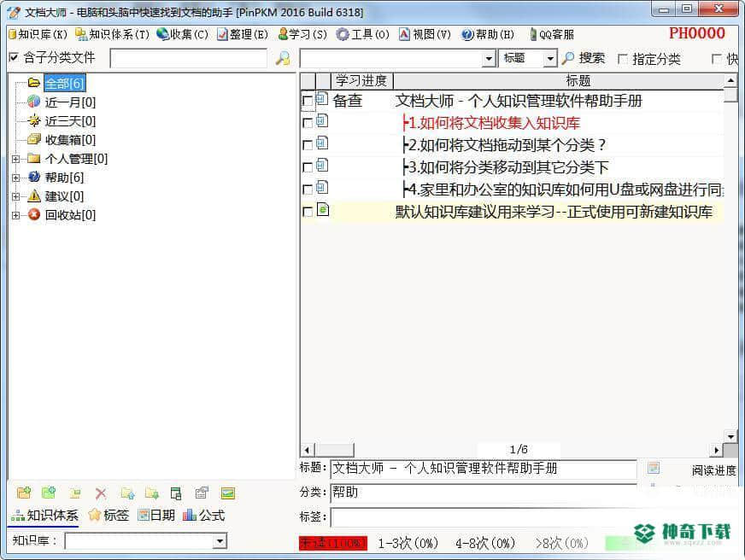Expand the 回收站 tree node
This screenshot has height=560, width=745.
coord(15,215)
